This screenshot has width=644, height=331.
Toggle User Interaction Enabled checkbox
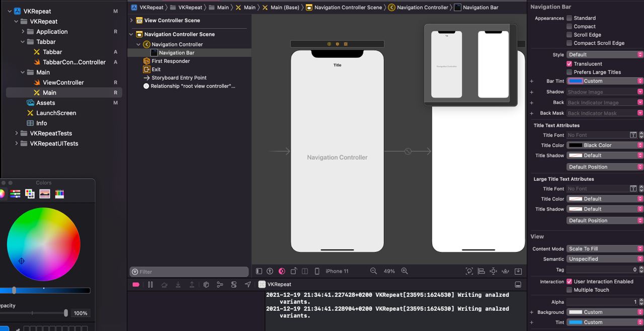coord(569,282)
